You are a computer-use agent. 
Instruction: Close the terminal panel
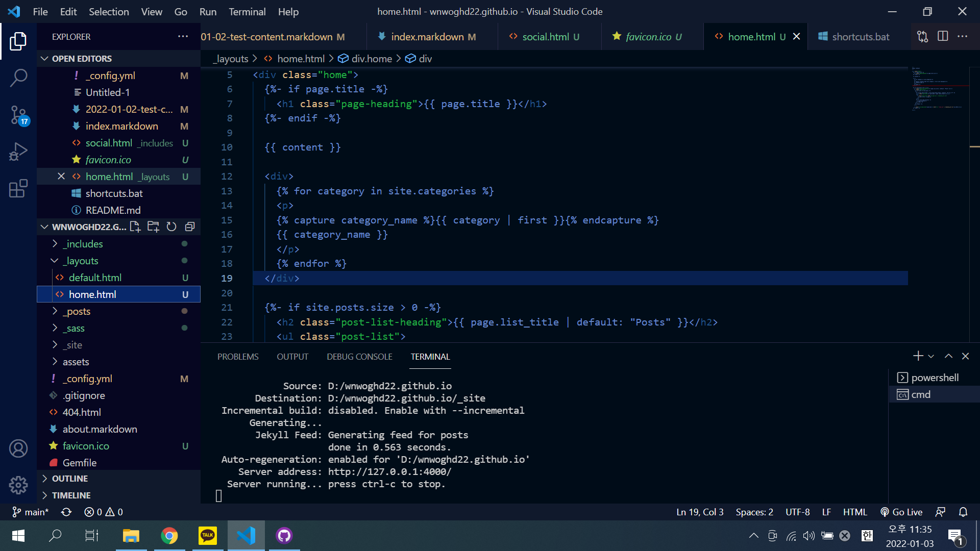click(x=965, y=356)
